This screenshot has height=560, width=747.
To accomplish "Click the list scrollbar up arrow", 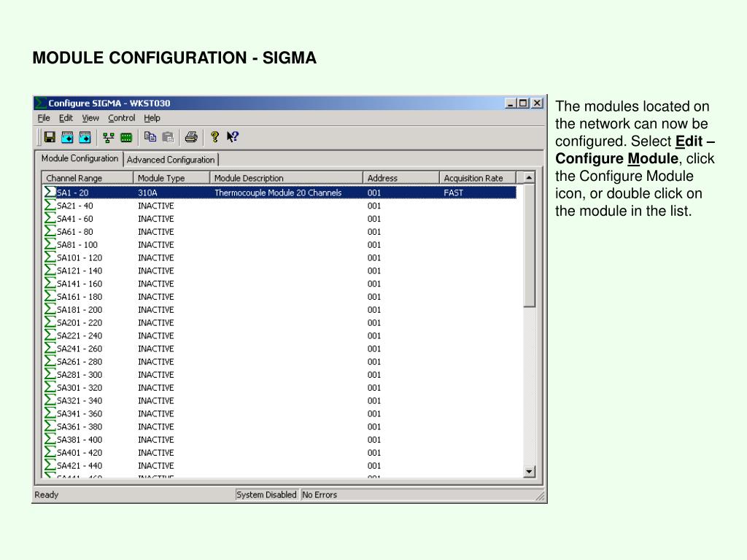I will [x=530, y=178].
